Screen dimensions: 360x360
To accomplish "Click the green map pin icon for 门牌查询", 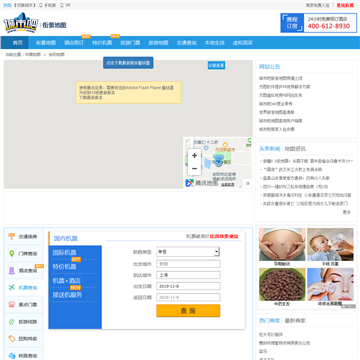I will point(12,253).
